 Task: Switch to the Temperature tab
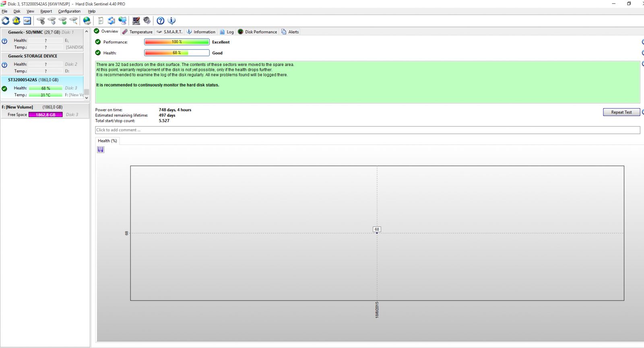(x=137, y=32)
